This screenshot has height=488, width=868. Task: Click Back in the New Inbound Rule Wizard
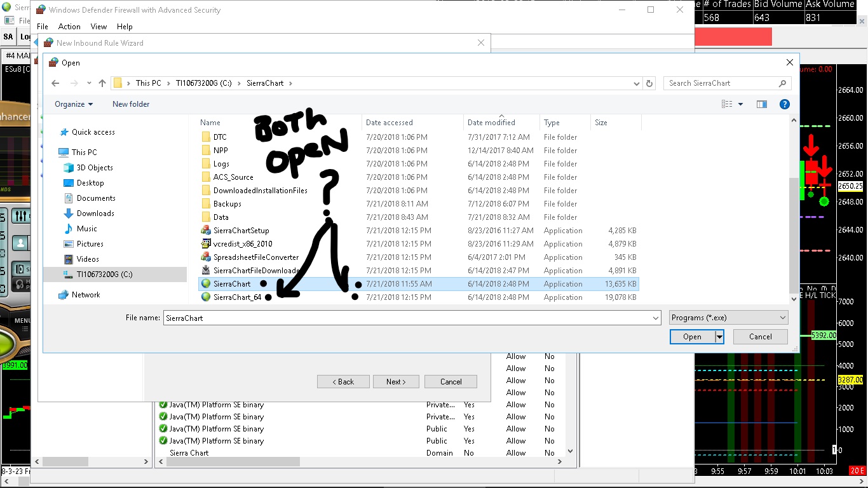343,382
